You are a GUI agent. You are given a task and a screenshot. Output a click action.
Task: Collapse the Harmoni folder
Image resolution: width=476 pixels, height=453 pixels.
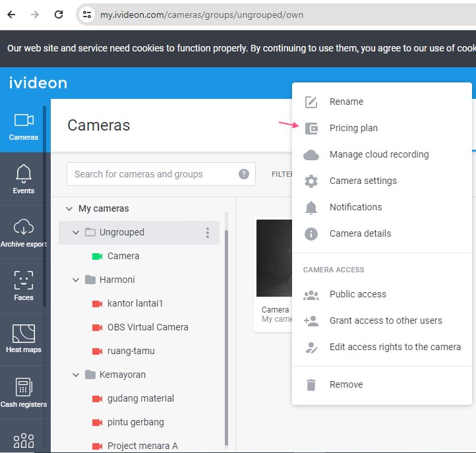tap(76, 280)
